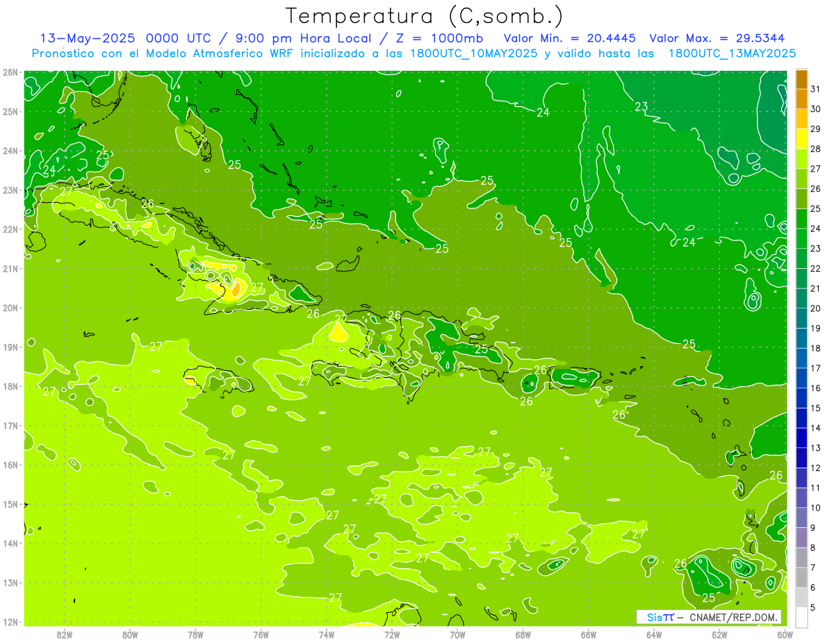Click the longitude axis label 76W
This screenshot has width=834, height=644.
coord(261,634)
